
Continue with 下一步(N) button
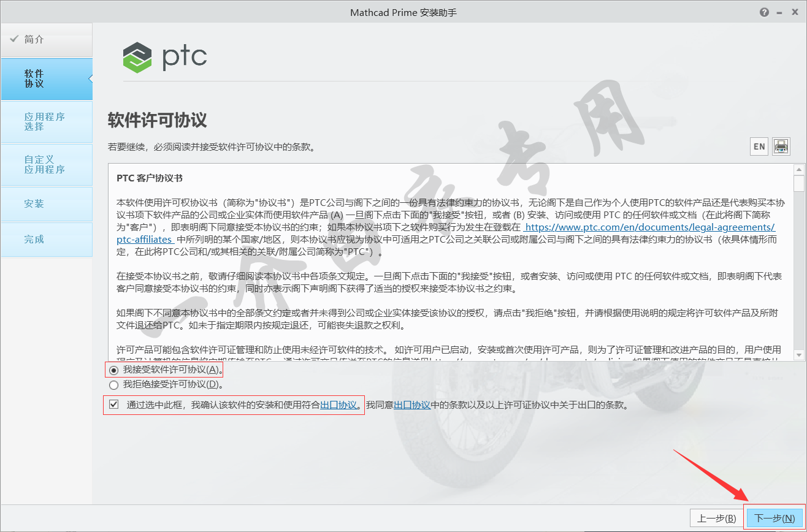tap(774, 518)
